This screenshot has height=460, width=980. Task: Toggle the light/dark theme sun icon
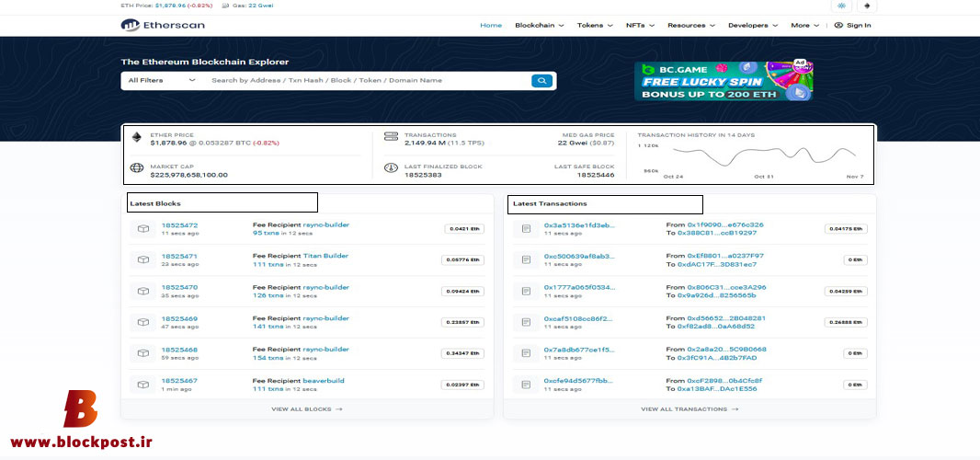coord(841,6)
